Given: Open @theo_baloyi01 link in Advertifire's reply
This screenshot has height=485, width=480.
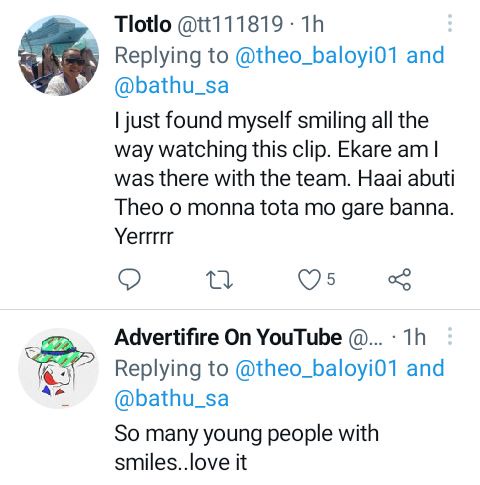Looking at the screenshot, I should 316,368.
